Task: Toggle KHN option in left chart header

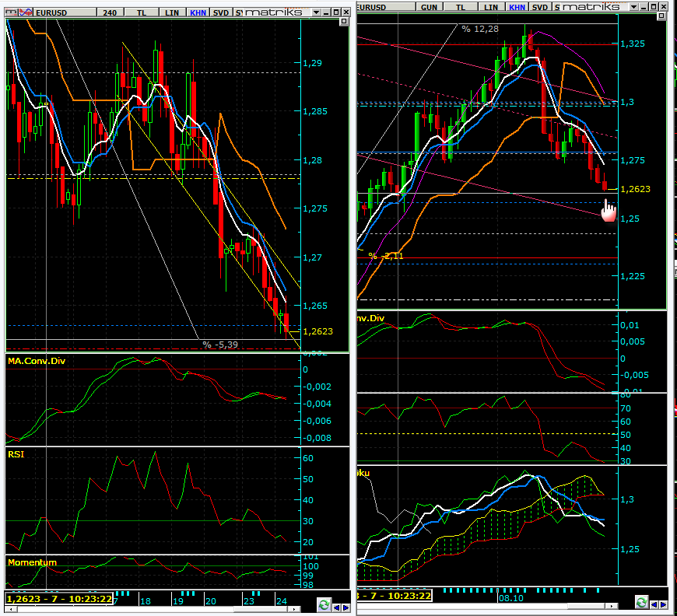Action: click(x=198, y=12)
